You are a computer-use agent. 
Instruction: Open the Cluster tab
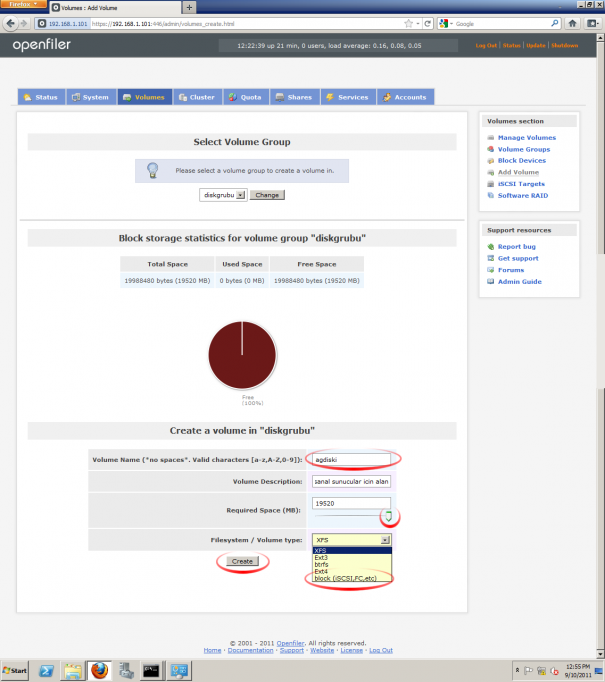(x=198, y=97)
